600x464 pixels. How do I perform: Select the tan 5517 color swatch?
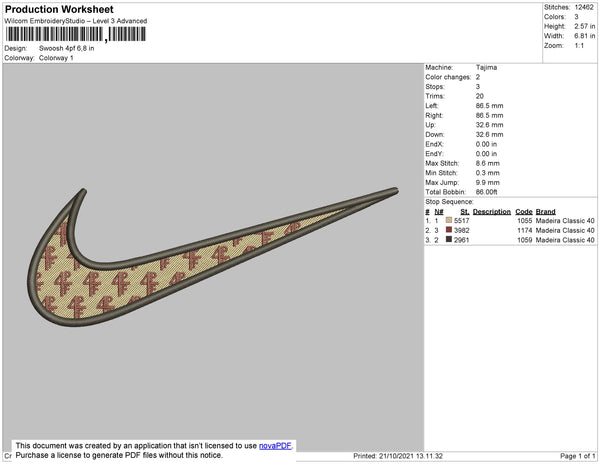pos(449,220)
